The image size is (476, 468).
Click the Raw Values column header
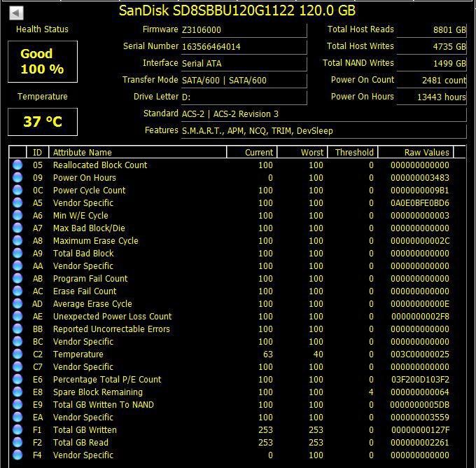pos(416,152)
